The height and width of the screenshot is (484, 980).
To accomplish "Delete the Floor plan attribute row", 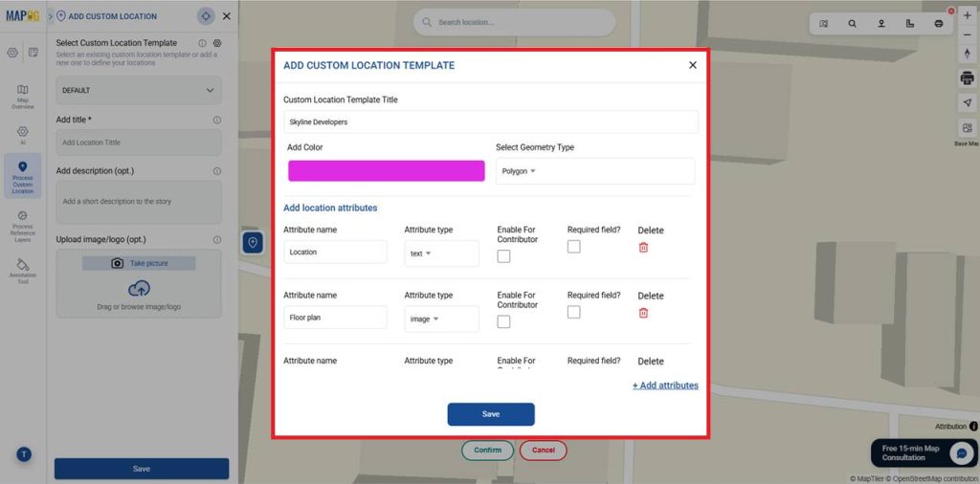I will tap(643, 313).
